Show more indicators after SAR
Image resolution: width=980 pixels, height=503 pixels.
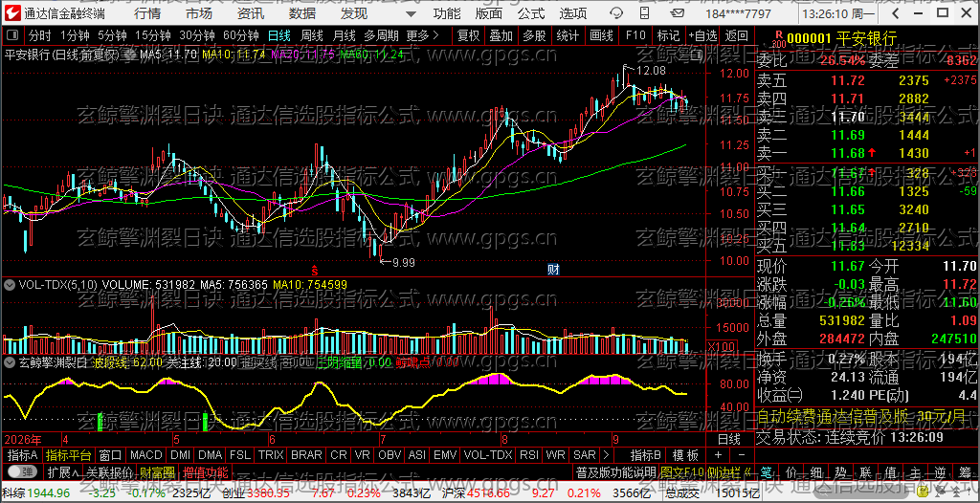coord(606,455)
